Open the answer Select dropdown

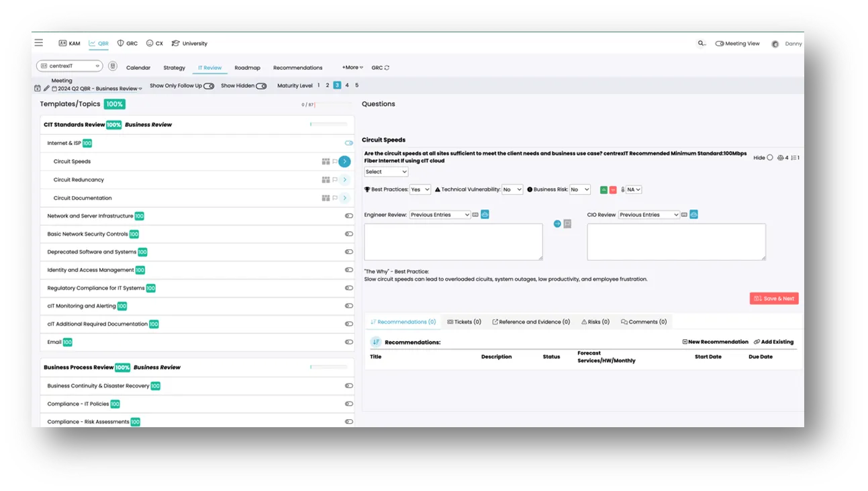point(386,172)
